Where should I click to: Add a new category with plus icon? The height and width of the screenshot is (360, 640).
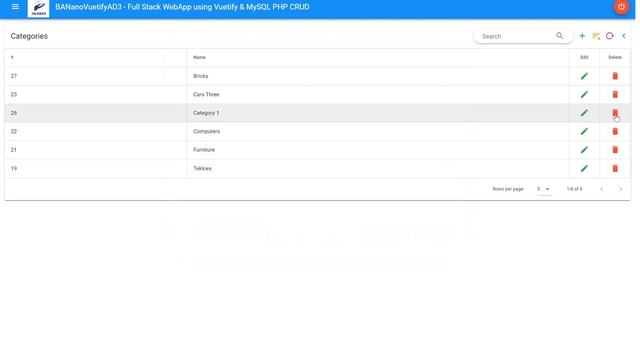pyautogui.click(x=582, y=36)
